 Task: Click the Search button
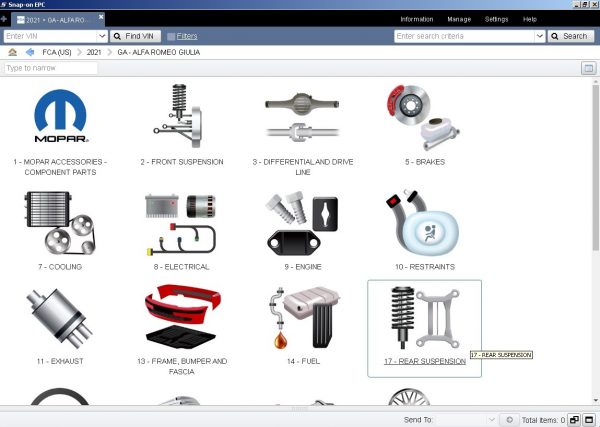[571, 36]
